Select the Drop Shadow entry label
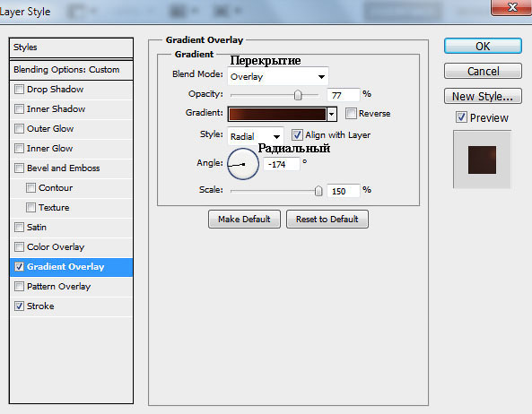Screen dimensions: 532x414 click(x=55, y=90)
